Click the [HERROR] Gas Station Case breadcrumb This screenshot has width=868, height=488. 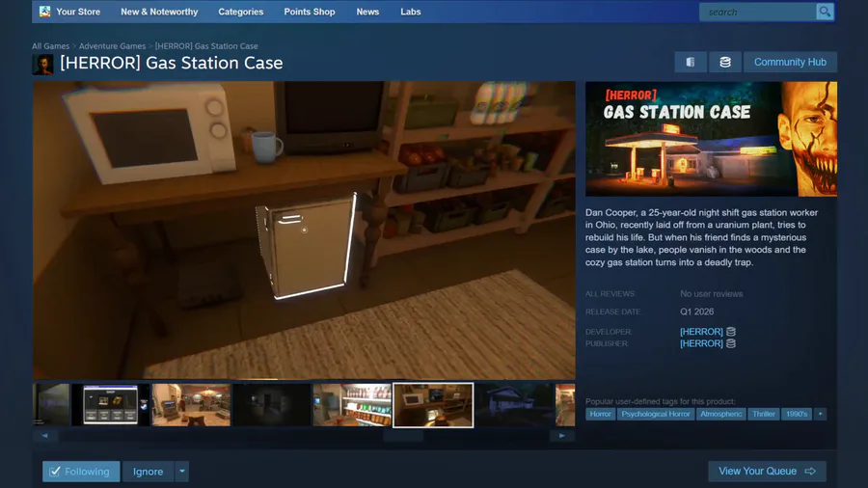(x=206, y=46)
